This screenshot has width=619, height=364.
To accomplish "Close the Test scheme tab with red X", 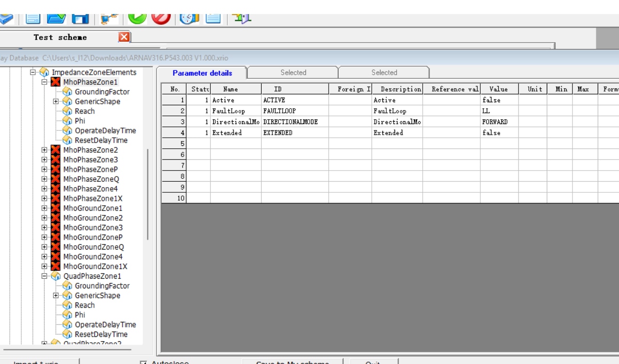I will pyautogui.click(x=124, y=37).
